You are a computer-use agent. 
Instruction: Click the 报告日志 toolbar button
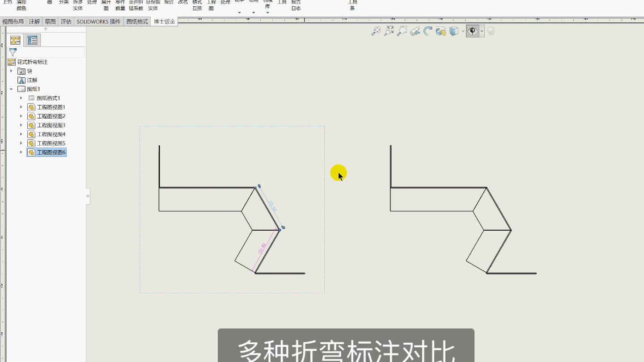click(296, 5)
